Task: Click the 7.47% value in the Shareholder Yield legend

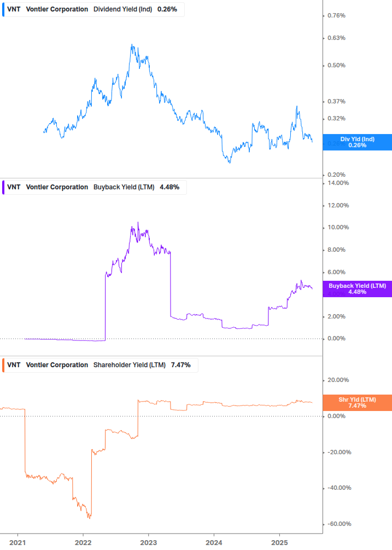Action: coord(181,365)
